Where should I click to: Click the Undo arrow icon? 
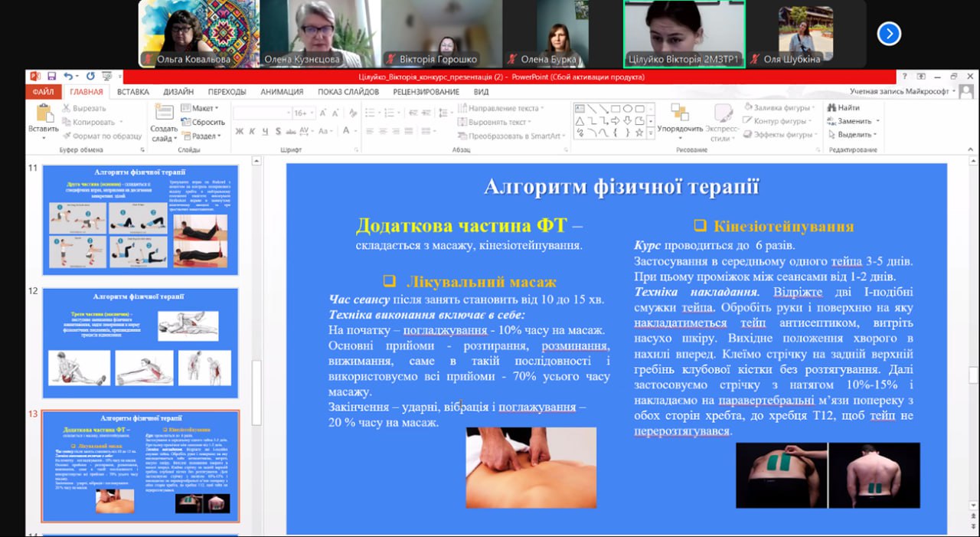point(68,77)
